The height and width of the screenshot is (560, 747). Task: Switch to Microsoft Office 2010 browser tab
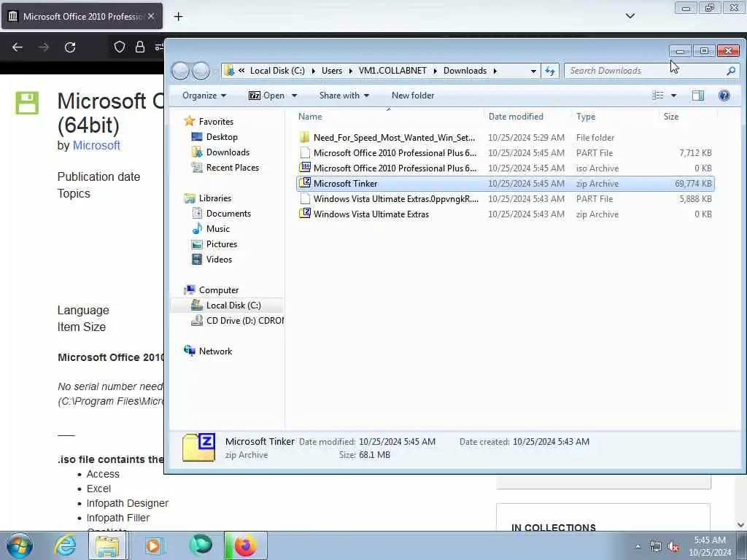tap(82, 16)
